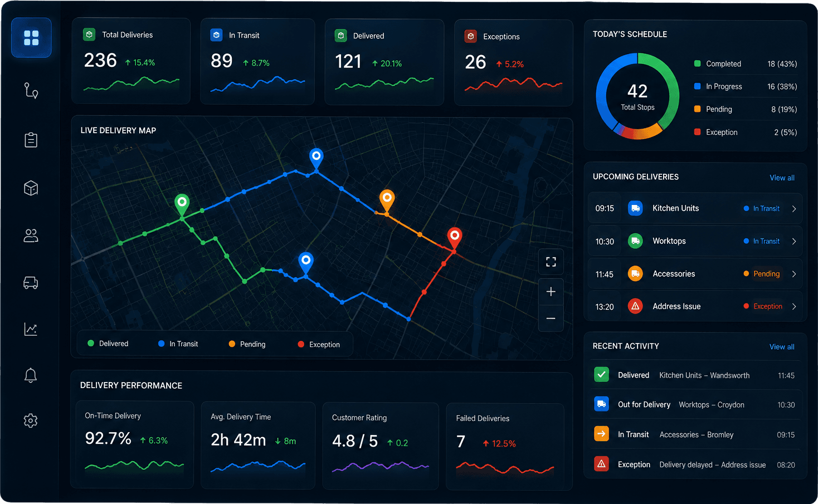
Task: Expand the 13:20 Address Issue row chevron
Action: (x=794, y=306)
